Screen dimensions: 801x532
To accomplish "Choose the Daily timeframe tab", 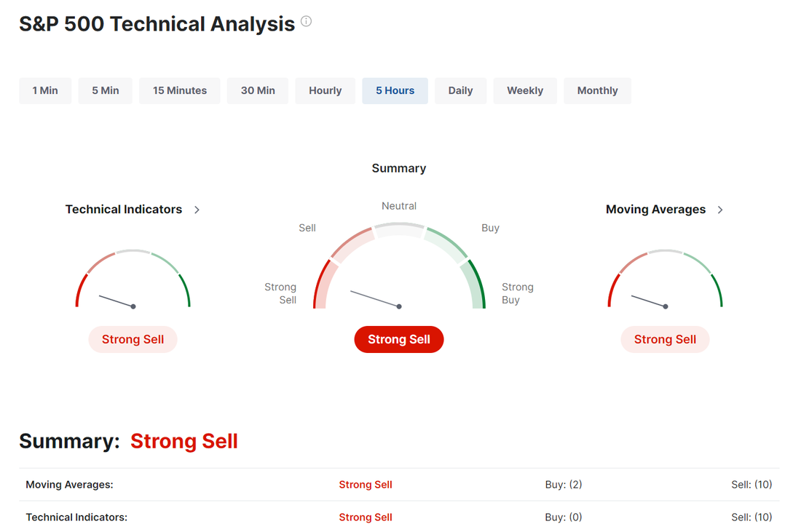I will coord(461,91).
